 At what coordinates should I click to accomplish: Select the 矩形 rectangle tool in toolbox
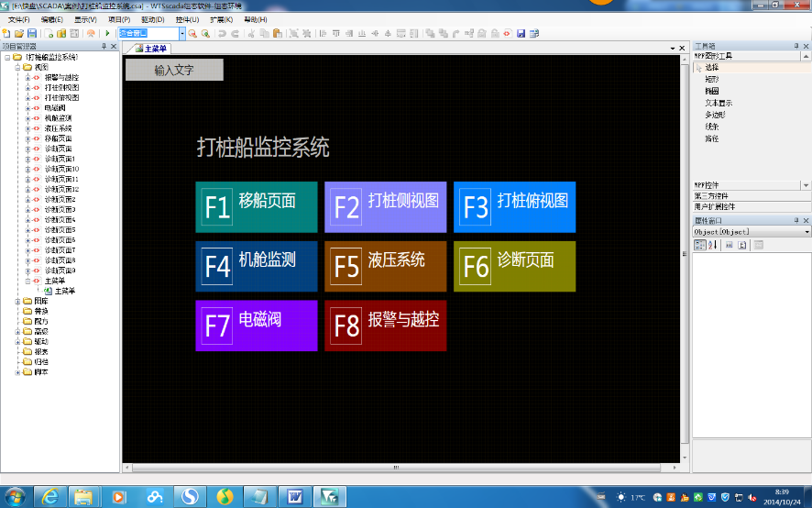point(711,79)
